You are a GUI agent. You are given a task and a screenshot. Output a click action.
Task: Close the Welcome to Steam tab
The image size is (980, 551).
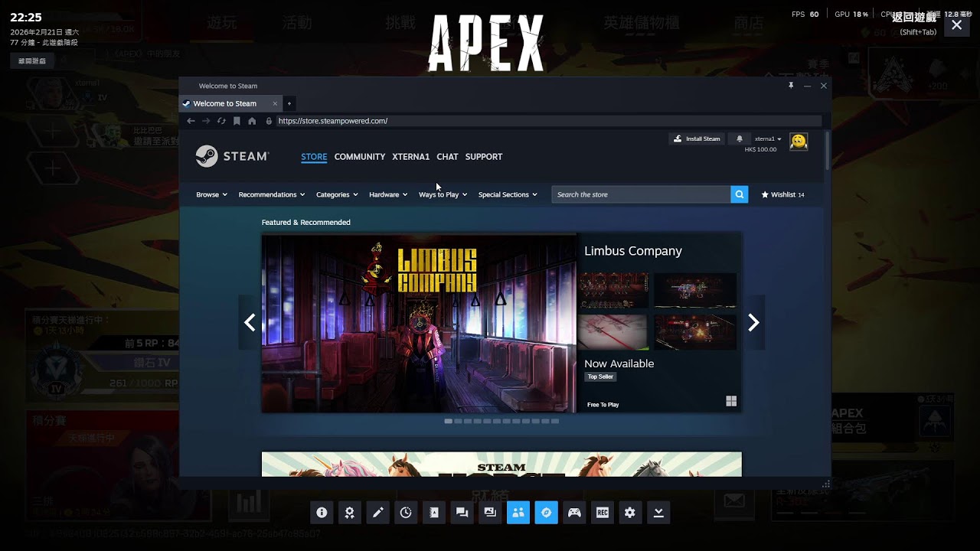[275, 103]
